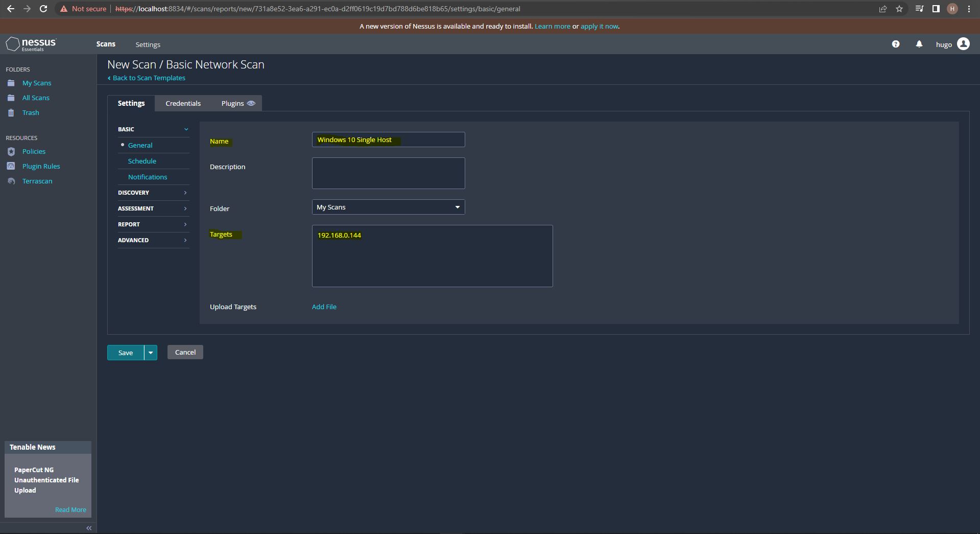Viewport: 980px width, 534px height.
Task: Toggle the Plugins visibility eye icon
Action: [251, 103]
